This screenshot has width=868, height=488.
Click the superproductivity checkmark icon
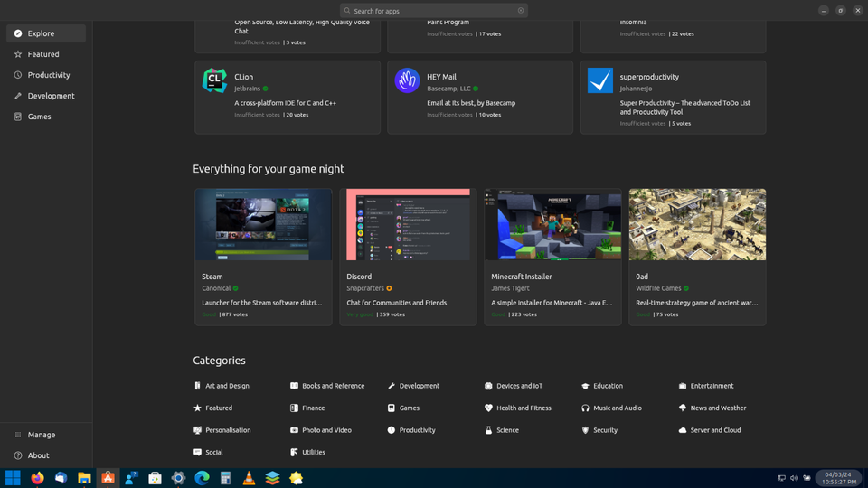tap(600, 80)
